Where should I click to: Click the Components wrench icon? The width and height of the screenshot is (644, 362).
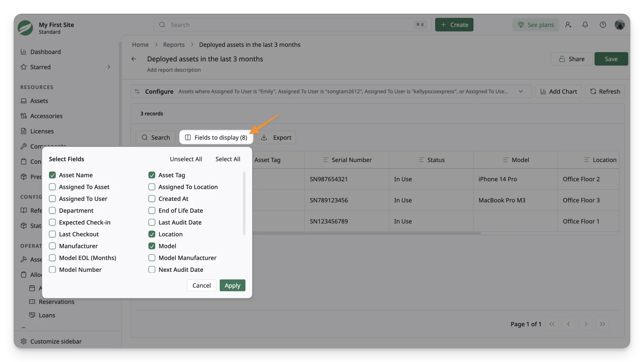pyautogui.click(x=23, y=146)
